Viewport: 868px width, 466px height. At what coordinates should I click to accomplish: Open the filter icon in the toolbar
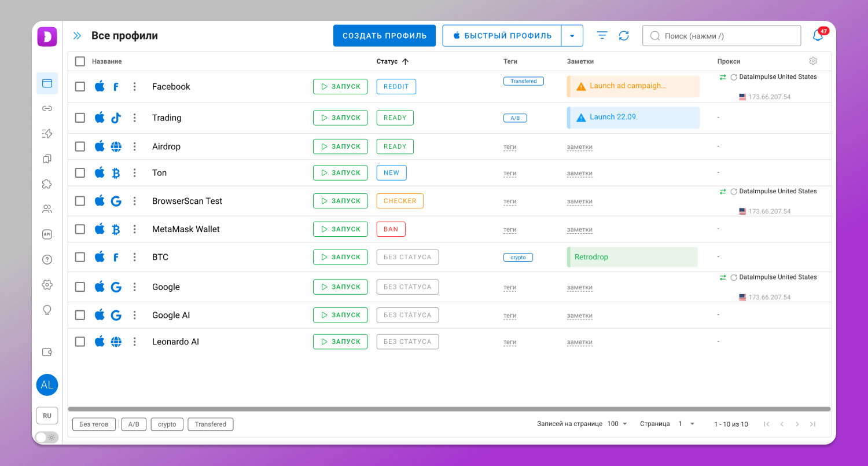point(602,36)
